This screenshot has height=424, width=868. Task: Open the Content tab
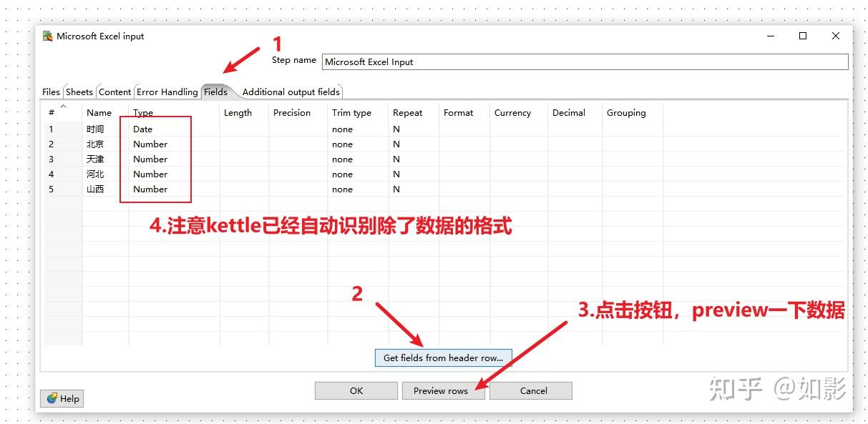tap(114, 92)
